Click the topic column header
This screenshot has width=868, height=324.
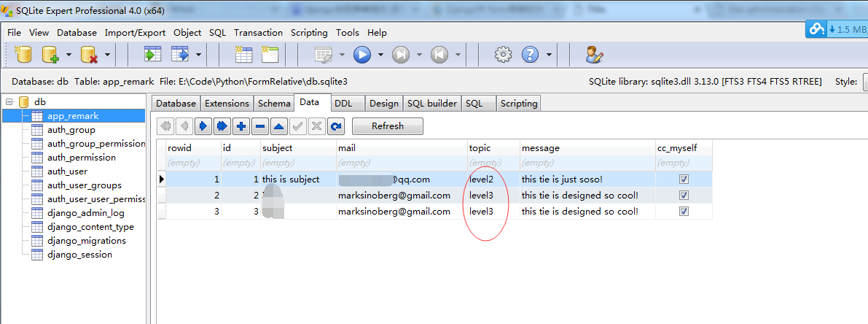click(494, 148)
